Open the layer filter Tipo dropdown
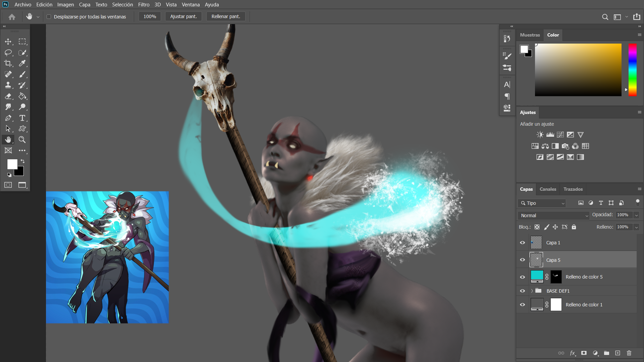Screen dimensions: 644x362 tap(542, 203)
